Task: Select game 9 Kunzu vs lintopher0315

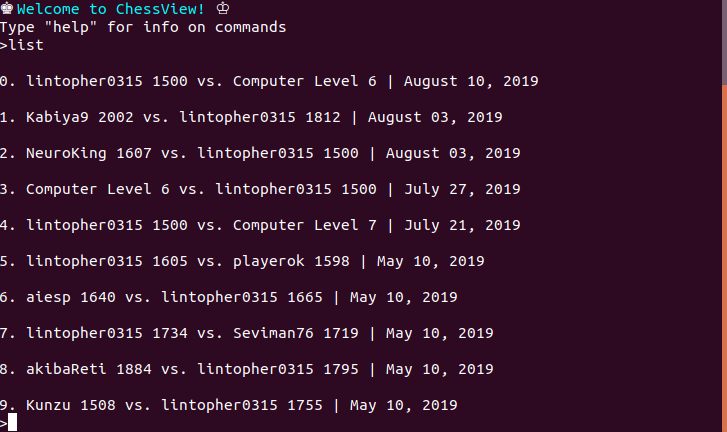Action: click(229, 405)
